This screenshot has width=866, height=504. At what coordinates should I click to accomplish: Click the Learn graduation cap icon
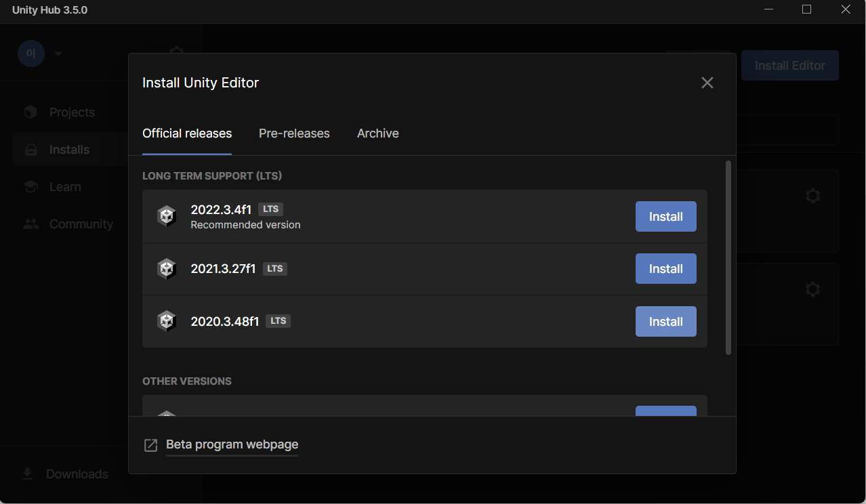point(30,187)
